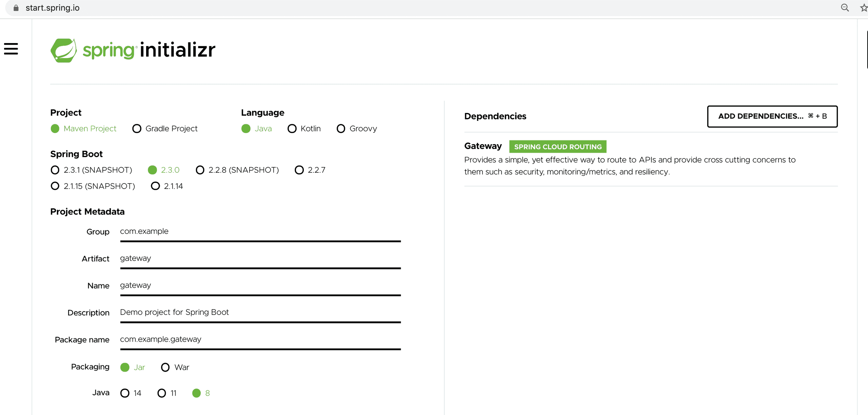Click the Spring leaf logo

click(x=63, y=50)
